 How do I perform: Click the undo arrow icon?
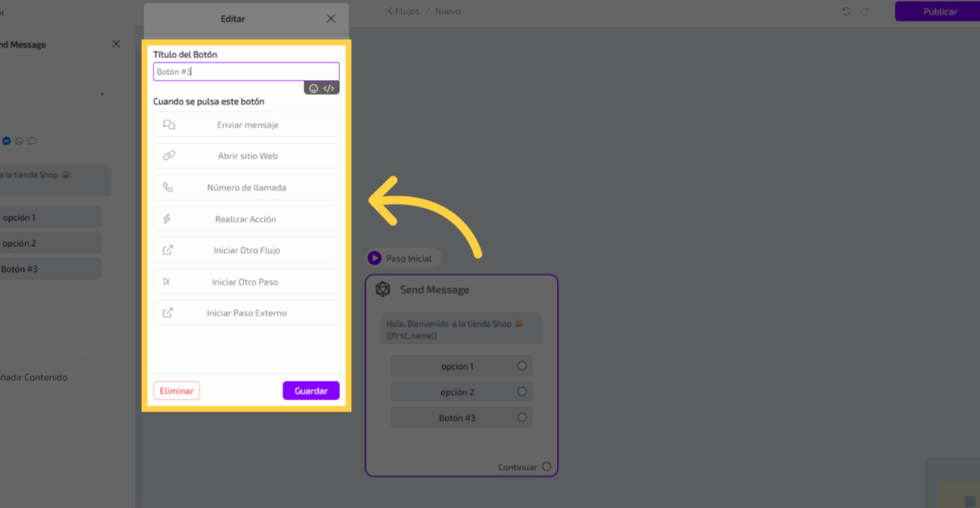click(x=846, y=11)
